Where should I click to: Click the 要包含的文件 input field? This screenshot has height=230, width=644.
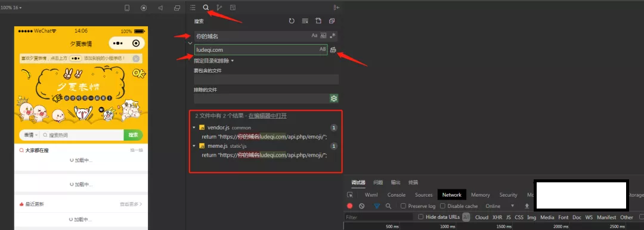coord(266,80)
